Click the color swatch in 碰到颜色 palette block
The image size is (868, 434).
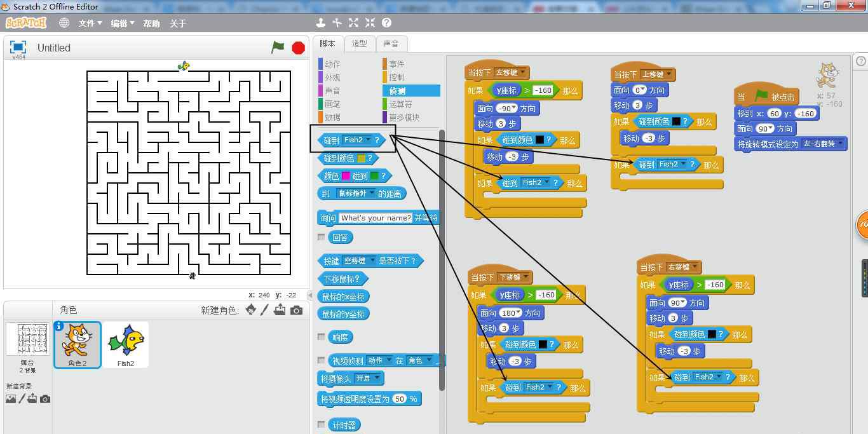[x=362, y=158]
